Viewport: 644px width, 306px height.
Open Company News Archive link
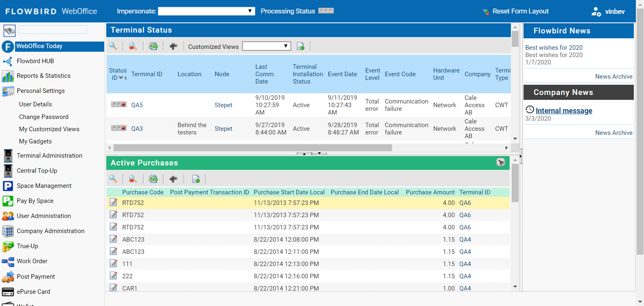[x=614, y=133]
